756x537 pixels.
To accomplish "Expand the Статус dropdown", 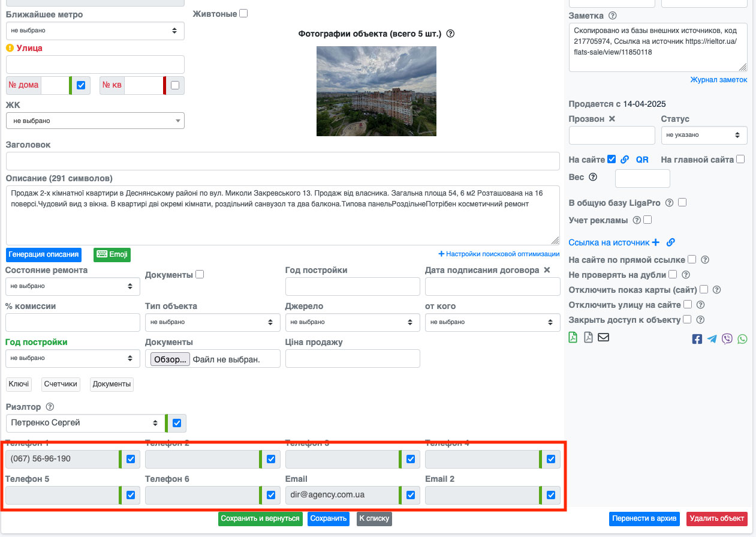I will click(x=704, y=135).
